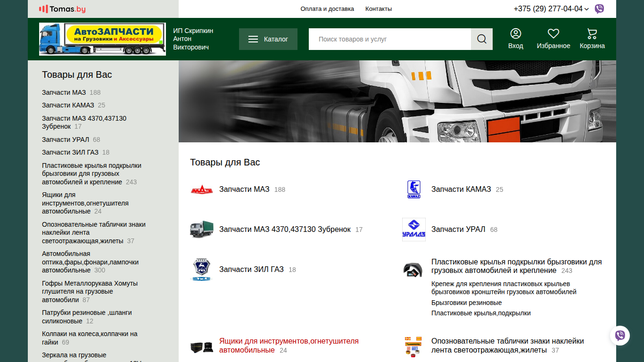Open subcategory Брызговики резиновые
This screenshot has height=362, width=644.
[x=466, y=303]
